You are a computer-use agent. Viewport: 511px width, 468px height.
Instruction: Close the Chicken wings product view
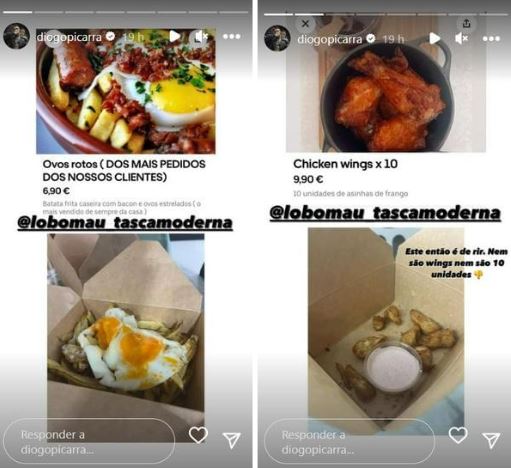pyautogui.click(x=305, y=24)
